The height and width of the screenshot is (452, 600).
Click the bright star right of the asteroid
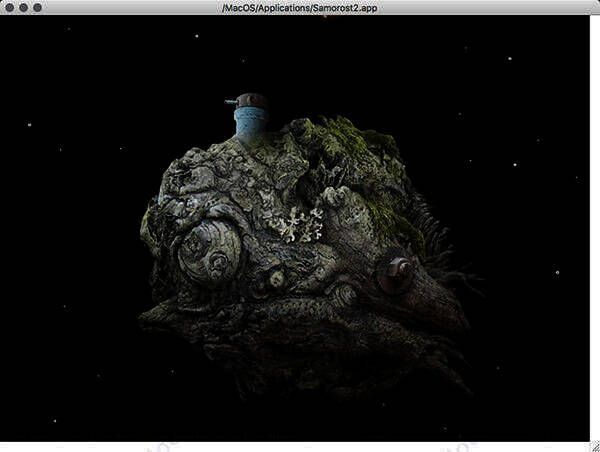(x=557, y=271)
